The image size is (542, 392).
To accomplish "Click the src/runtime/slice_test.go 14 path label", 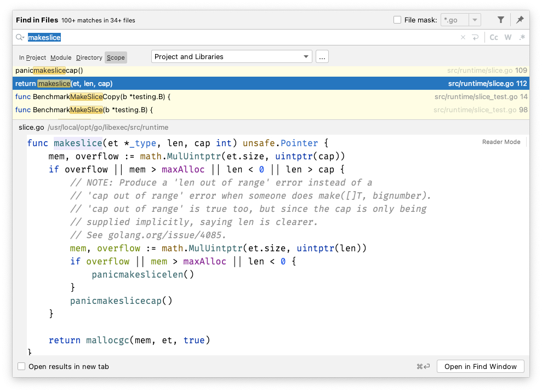I will 481,97.
